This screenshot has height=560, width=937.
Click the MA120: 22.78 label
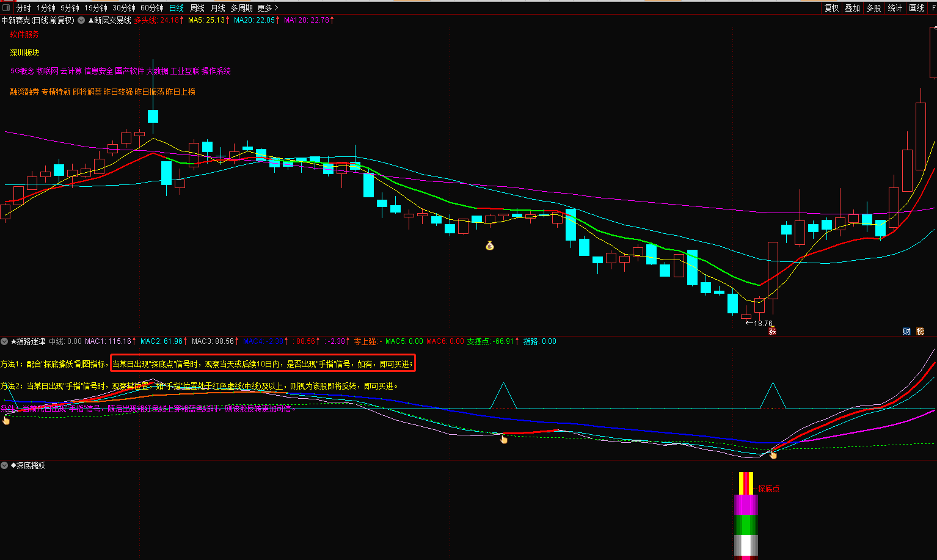(308, 20)
